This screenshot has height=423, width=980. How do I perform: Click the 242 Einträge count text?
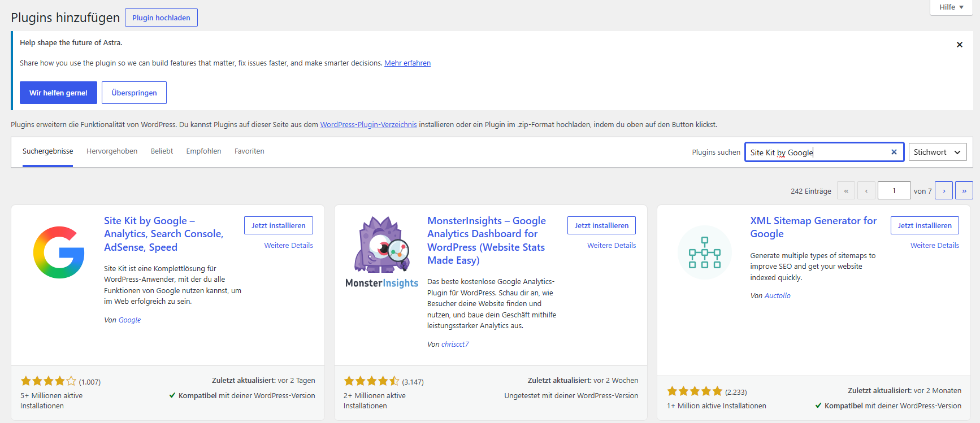point(811,191)
